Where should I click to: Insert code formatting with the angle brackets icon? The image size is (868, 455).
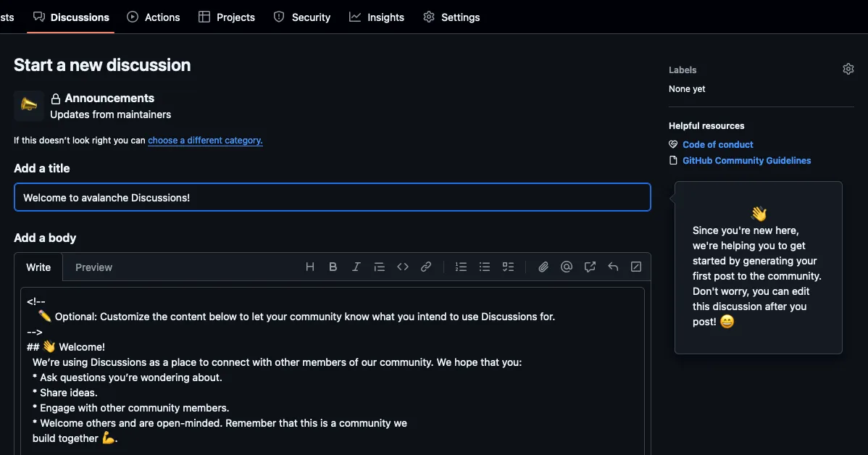[x=403, y=267]
